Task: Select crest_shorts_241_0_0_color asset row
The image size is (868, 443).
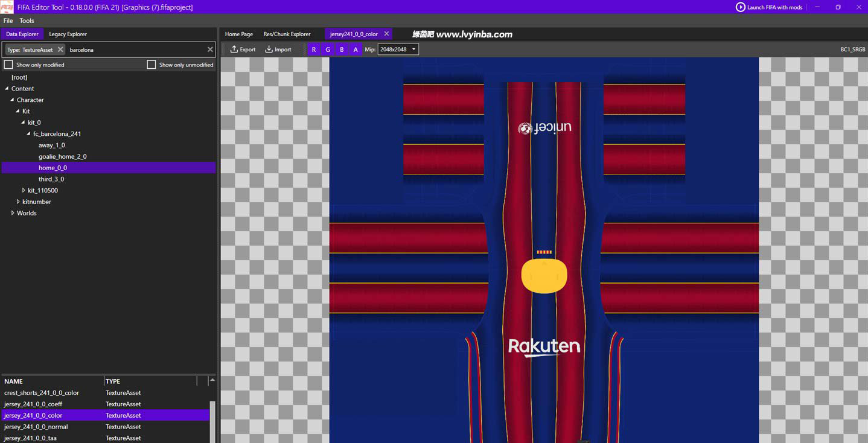Action: pyautogui.click(x=106, y=393)
